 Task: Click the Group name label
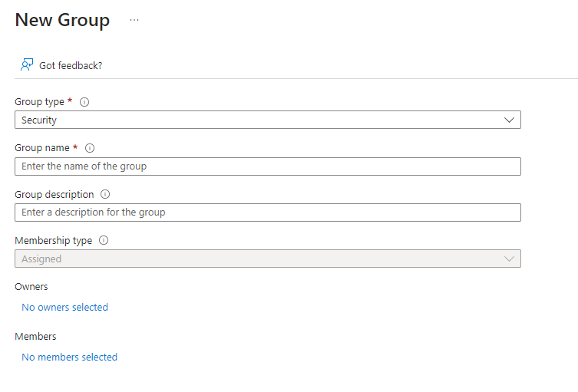tap(41, 148)
